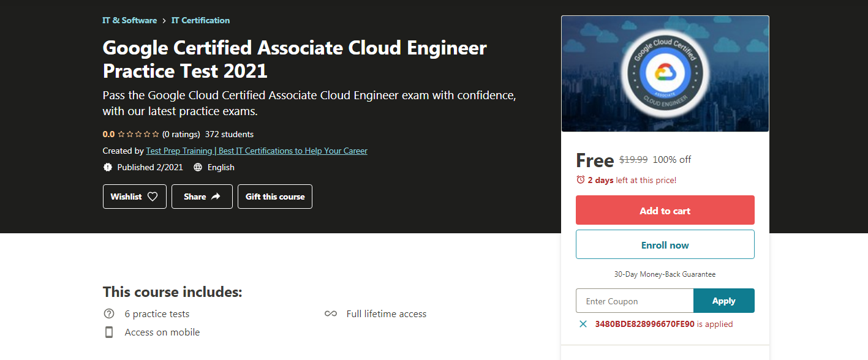Click the breadcrumb chevron separator
This screenshot has width=868, height=360.
[x=164, y=21]
